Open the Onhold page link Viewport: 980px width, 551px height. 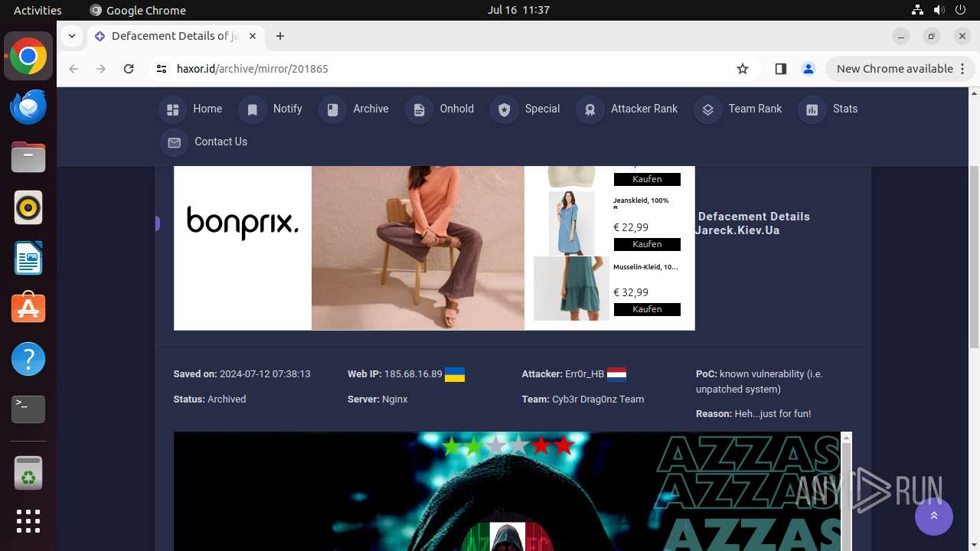point(457,109)
